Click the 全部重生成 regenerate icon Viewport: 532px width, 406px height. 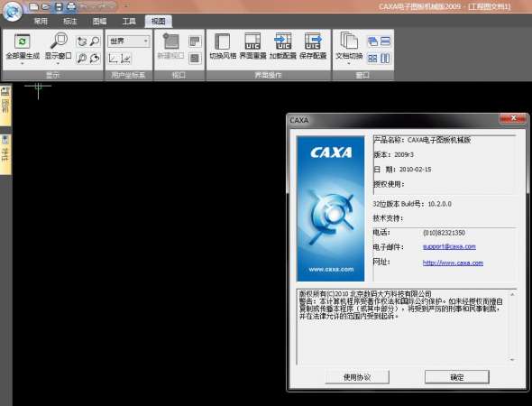tap(23, 42)
